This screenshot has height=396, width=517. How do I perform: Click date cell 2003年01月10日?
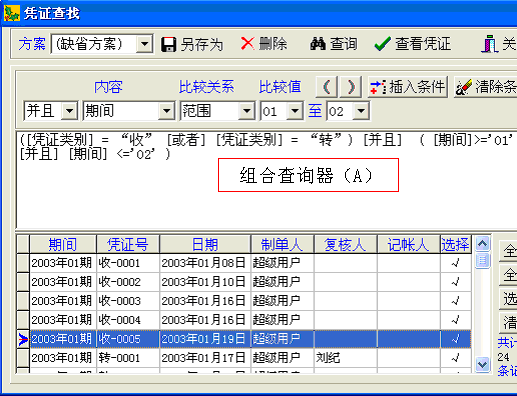point(205,282)
